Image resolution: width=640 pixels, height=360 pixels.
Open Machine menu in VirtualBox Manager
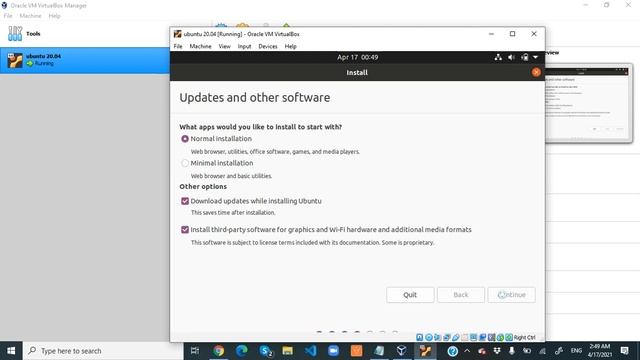pos(31,16)
